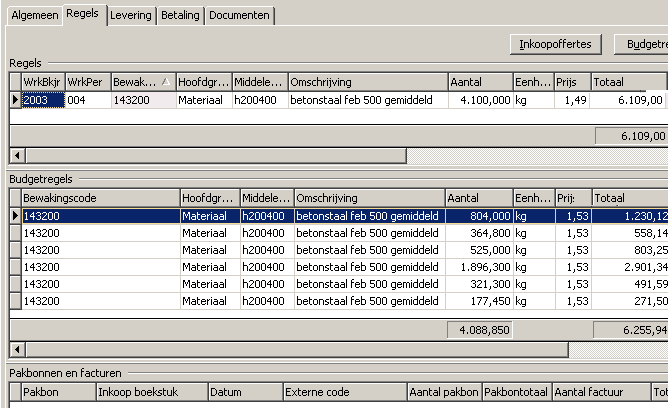This screenshot has width=668, height=408.
Task: Click the Regels Omschrijving column header
Action: pos(368,82)
